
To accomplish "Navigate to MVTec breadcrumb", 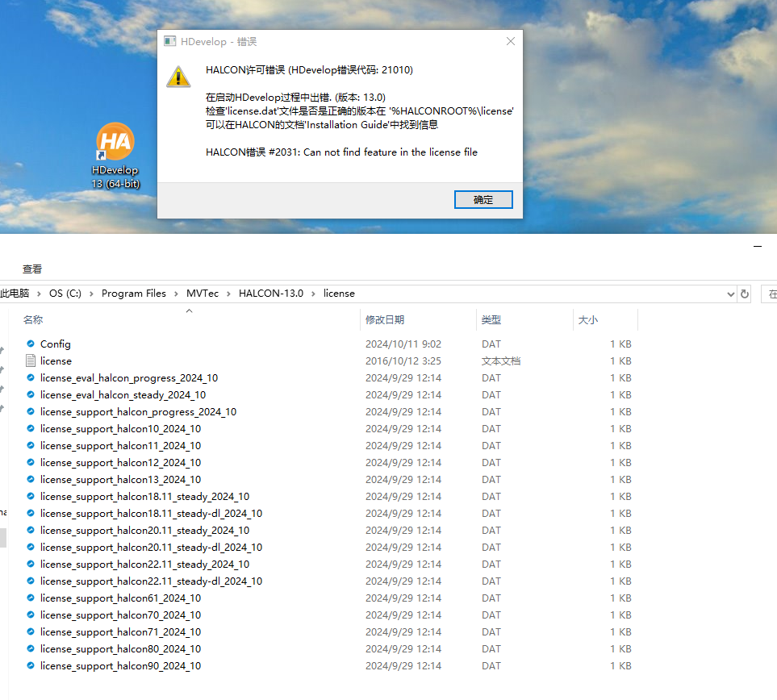I will 203,294.
